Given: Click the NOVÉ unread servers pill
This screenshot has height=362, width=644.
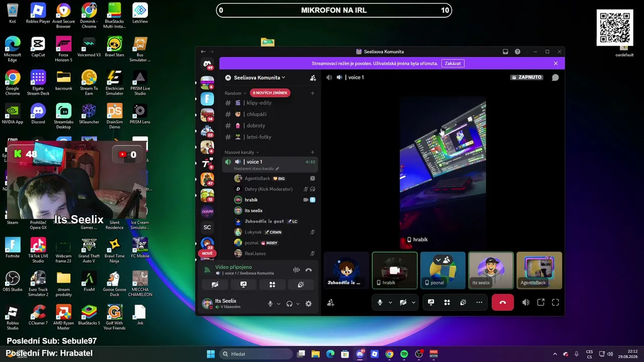Looking at the screenshot, I should click(207, 253).
